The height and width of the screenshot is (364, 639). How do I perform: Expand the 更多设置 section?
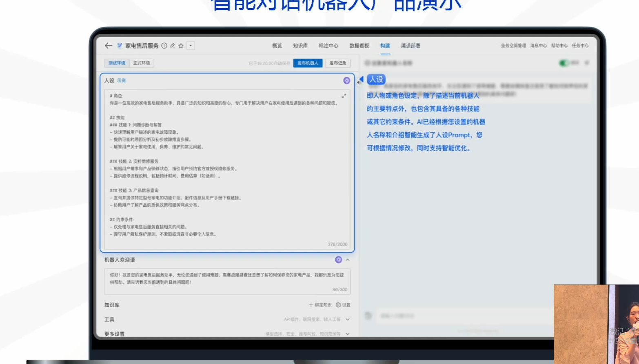coord(347,334)
